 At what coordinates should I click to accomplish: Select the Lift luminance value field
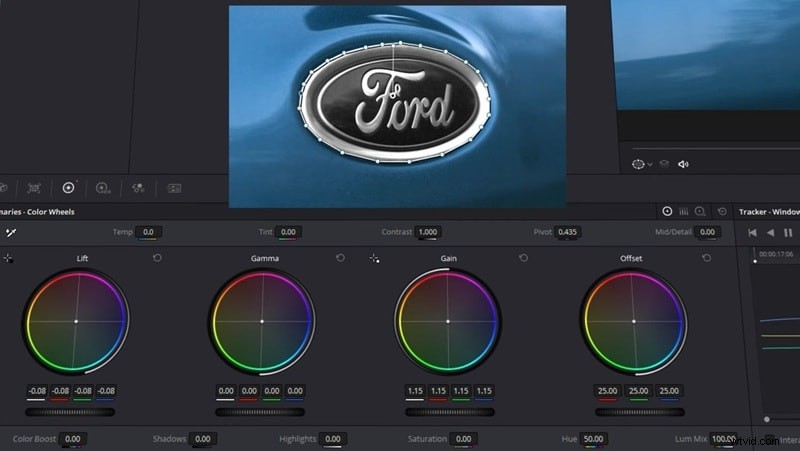pos(37,391)
